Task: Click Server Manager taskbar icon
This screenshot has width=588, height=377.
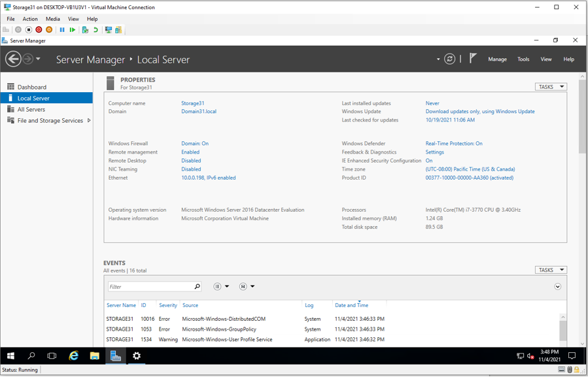Action: [116, 355]
